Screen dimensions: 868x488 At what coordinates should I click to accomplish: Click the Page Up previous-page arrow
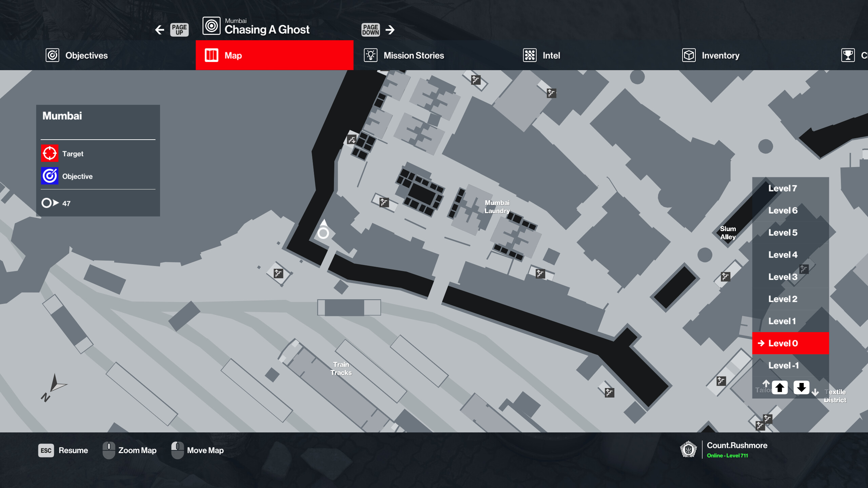160,30
